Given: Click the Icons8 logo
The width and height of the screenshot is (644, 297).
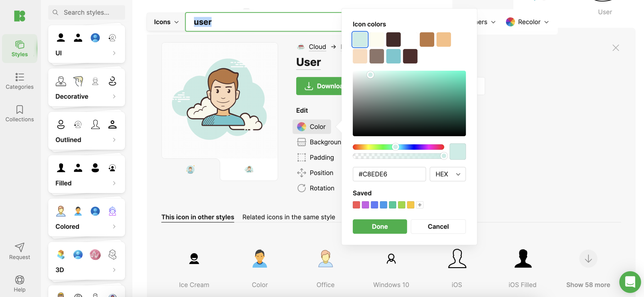Looking at the screenshot, I should pyautogui.click(x=19, y=16).
